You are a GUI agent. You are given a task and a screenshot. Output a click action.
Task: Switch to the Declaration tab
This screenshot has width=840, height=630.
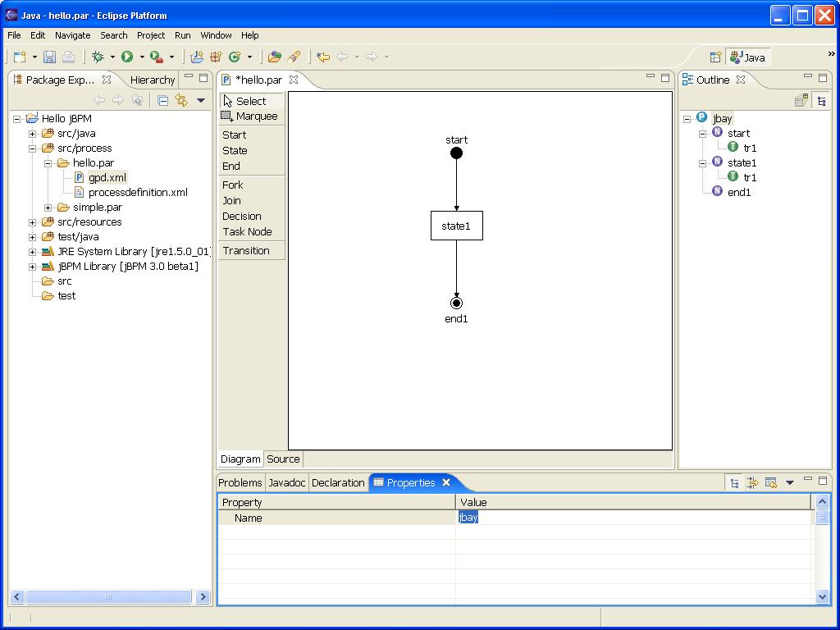point(338,482)
